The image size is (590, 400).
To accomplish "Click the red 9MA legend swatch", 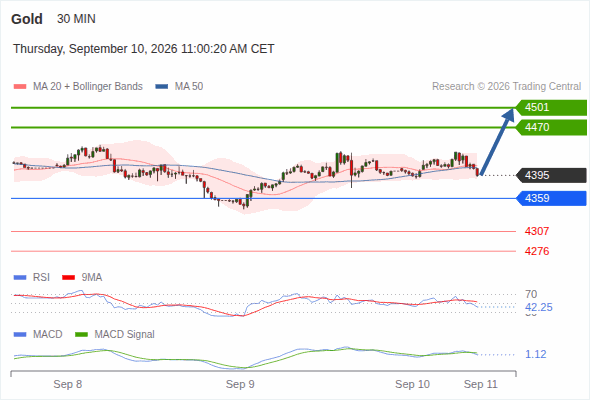I will tap(68, 278).
